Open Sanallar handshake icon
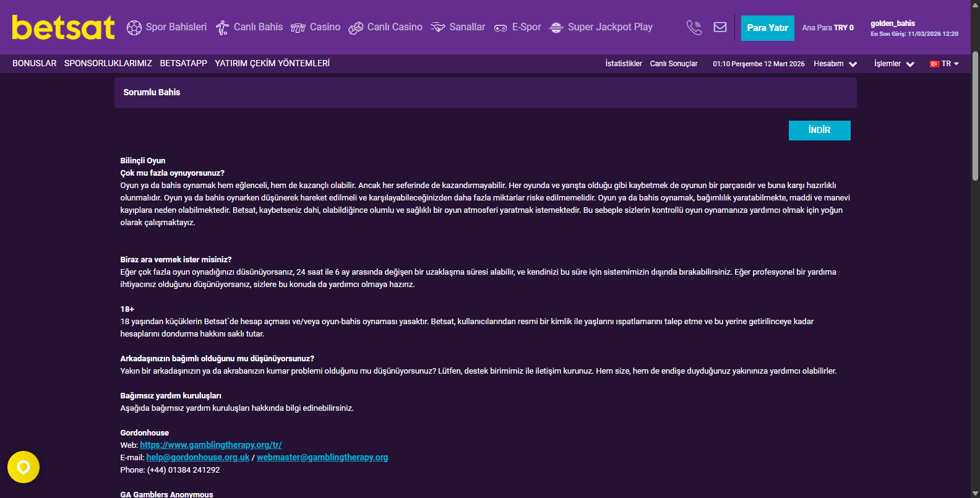 (438, 28)
